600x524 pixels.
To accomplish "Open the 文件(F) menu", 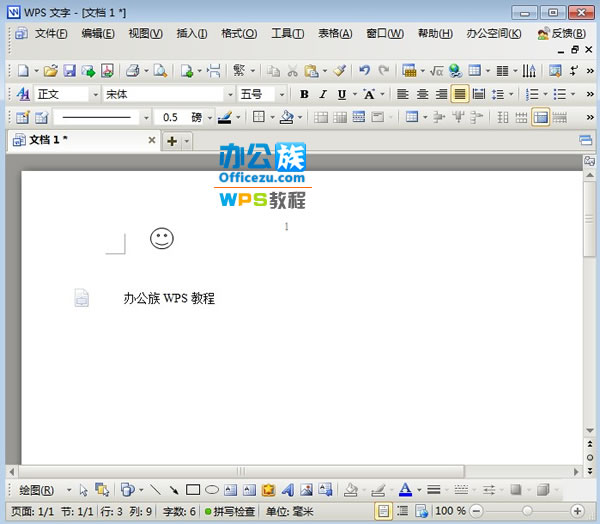I will 51,34.
